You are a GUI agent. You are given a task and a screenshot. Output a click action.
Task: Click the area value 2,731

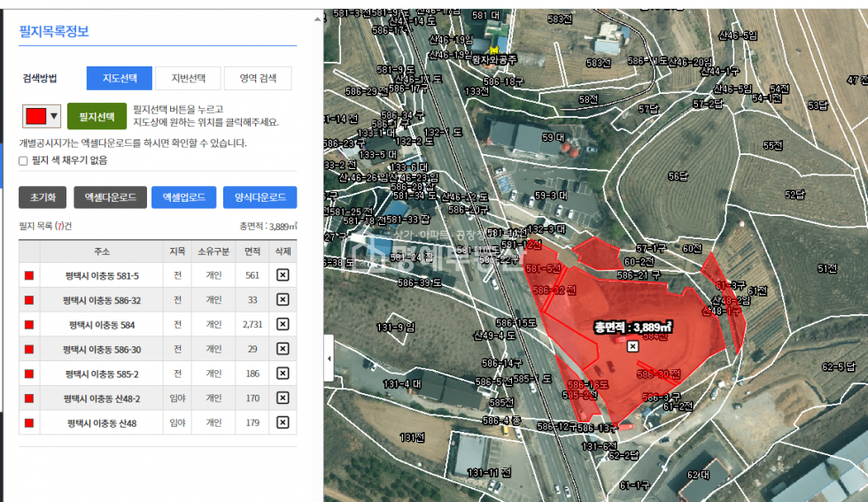252,324
